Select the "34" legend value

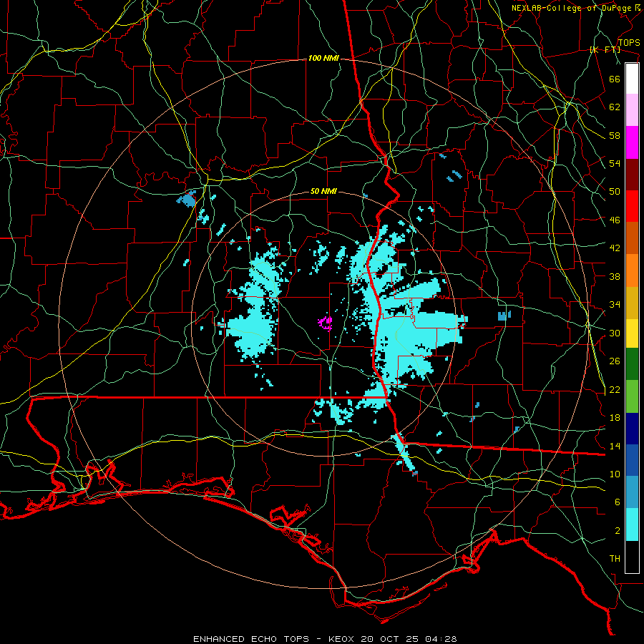pos(615,305)
